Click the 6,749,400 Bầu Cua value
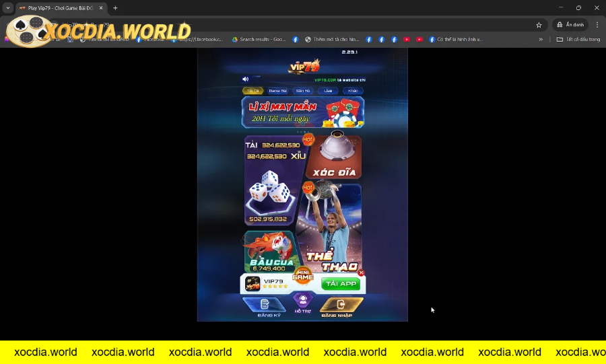The width and height of the screenshot is (606, 364). coord(269,268)
